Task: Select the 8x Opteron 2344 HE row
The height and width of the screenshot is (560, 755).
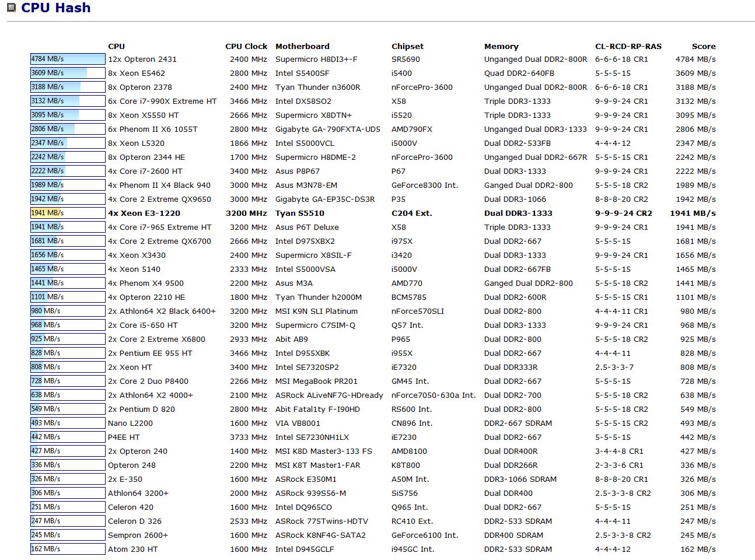Action: tap(373, 157)
